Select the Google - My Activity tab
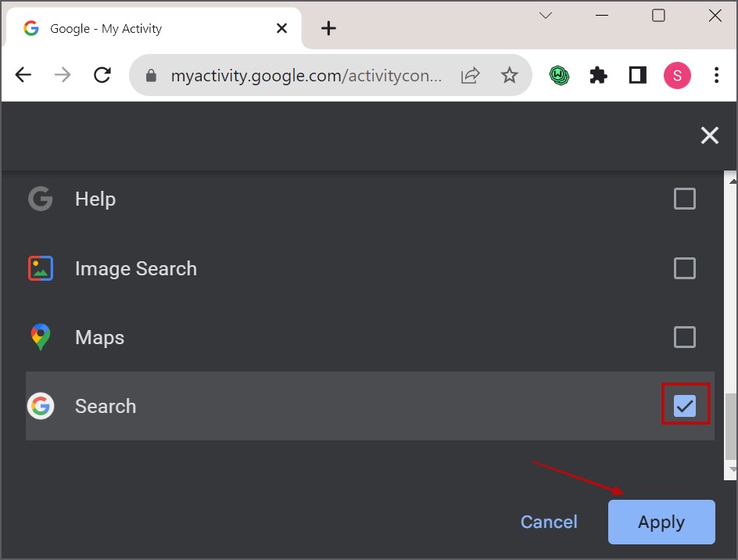Image resolution: width=738 pixels, height=560 pixels. point(153,28)
